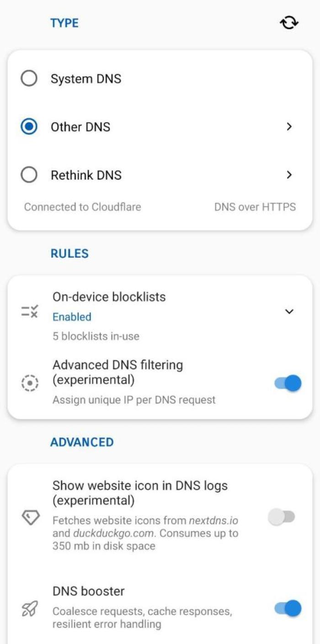This screenshot has width=320, height=644.
Task: Click the checklist icon next to Enabled
Action: pyautogui.click(x=30, y=312)
